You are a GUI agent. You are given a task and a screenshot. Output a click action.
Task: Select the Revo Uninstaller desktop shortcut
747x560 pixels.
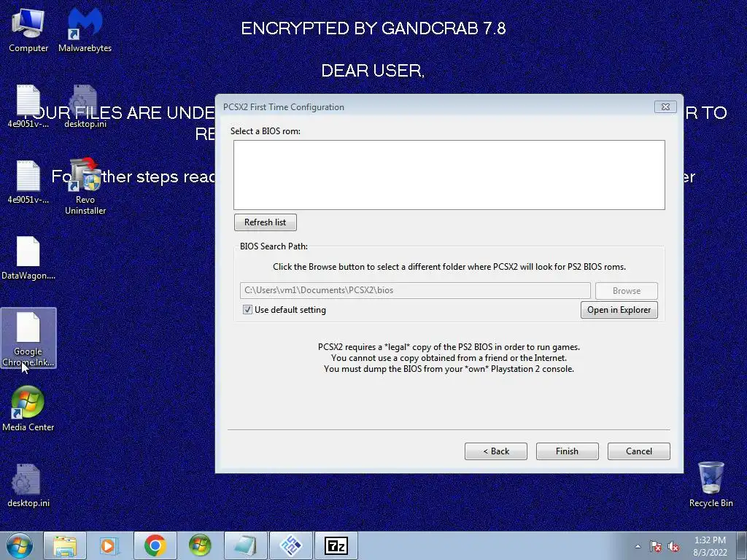(85, 187)
